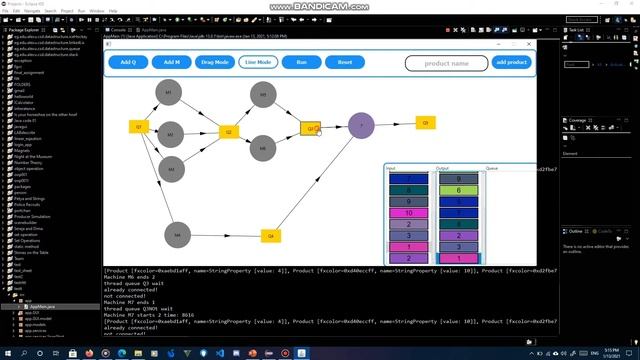Click the Forward navigation arrow icon
The image size is (640, 360).
314,20
